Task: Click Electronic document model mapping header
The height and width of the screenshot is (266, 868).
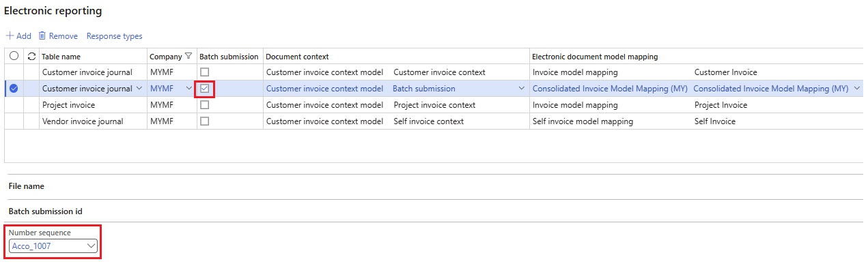Action: tap(595, 57)
